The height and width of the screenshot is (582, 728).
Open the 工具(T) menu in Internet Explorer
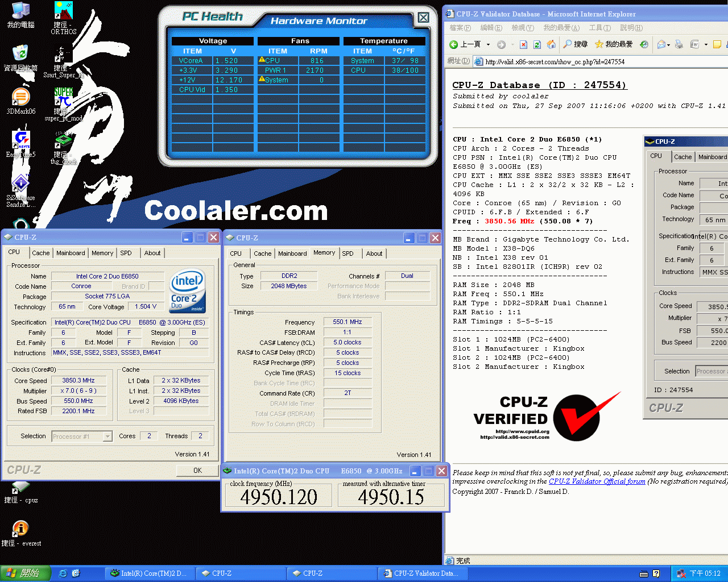[599, 28]
